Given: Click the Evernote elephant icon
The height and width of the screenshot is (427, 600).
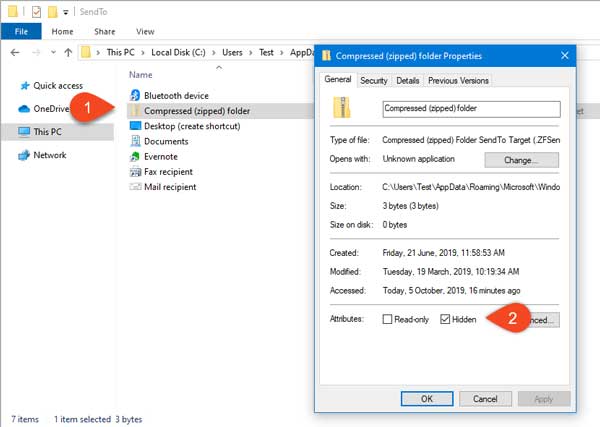Looking at the screenshot, I should 135,156.
